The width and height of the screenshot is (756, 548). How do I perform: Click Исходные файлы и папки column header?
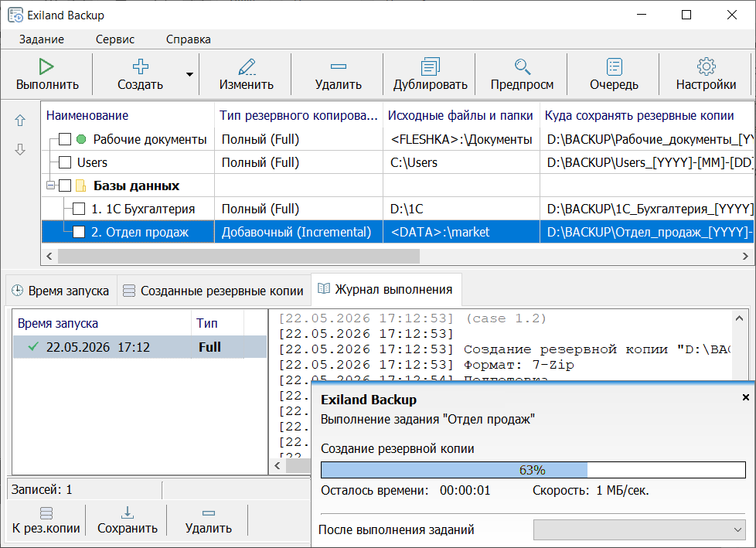click(x=461, y=115)
